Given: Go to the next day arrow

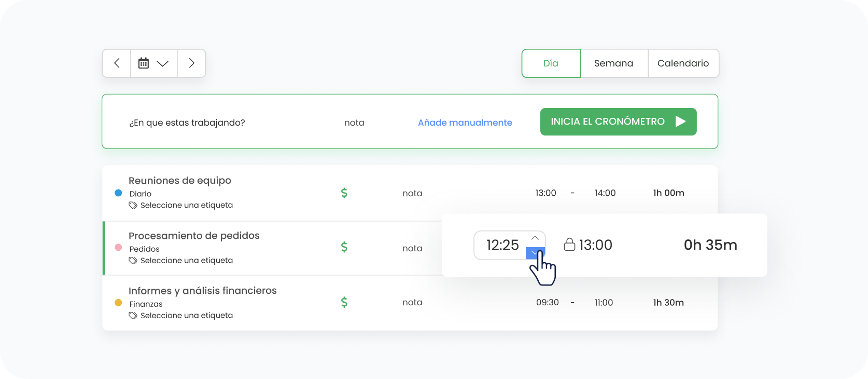Looking at the screenshot, I should (191, 63).
